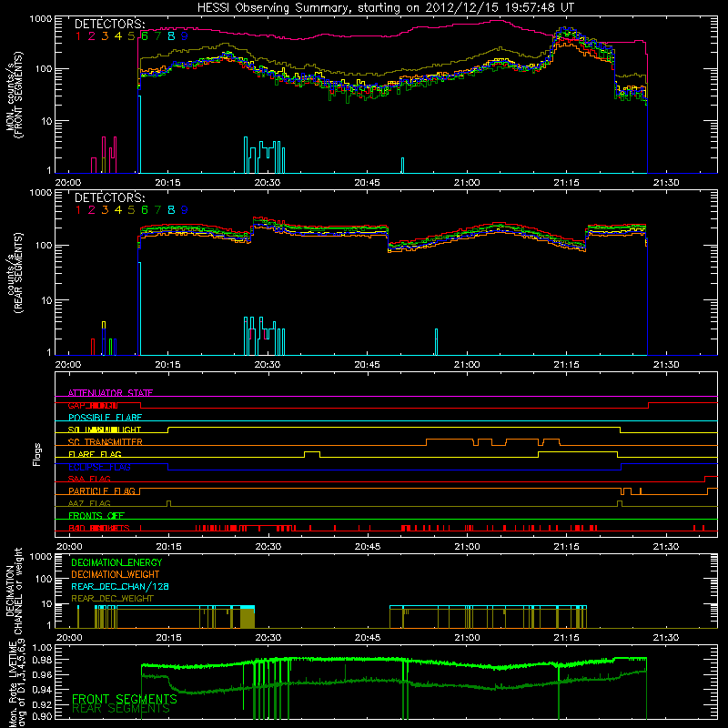Select the DECIMATION_WEIGHT legend entry
The height and width of the screenshot is (728, 728).
click(116, 574)
